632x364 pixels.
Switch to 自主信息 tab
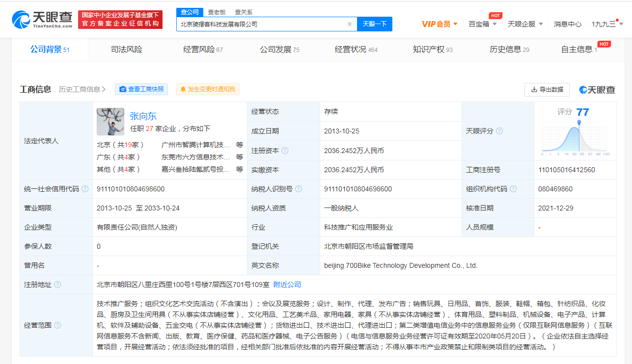coord(579,49)
